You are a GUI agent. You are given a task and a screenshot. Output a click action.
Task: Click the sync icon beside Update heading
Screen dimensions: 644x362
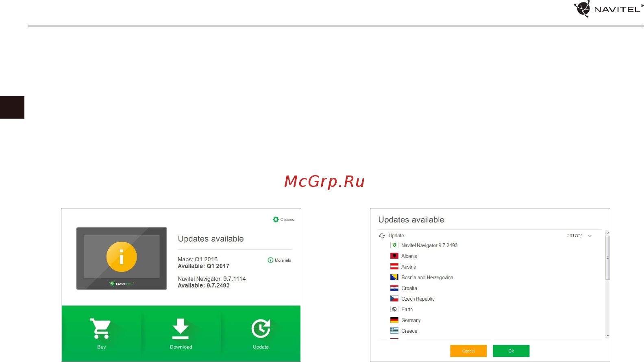pos(382,236)
